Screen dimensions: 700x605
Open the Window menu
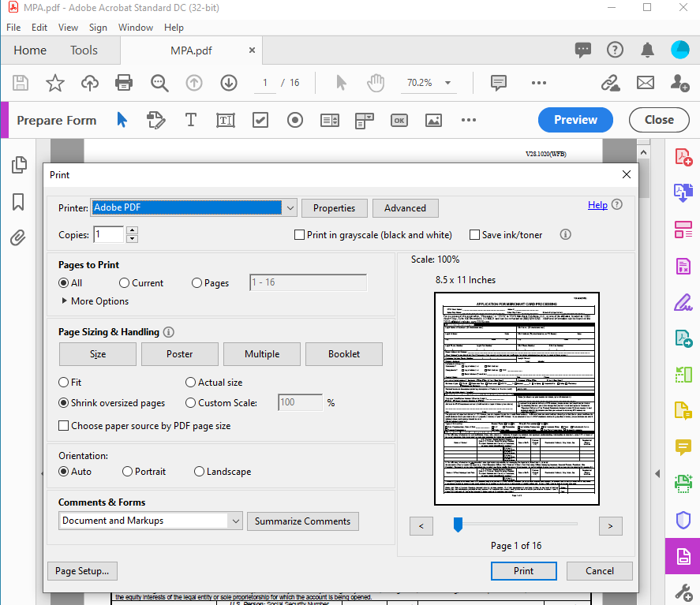tap(136, 28)
